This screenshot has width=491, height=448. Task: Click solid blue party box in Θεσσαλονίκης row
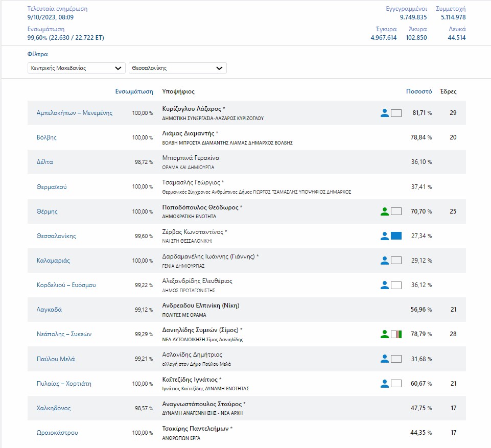(x=396, y=236)
